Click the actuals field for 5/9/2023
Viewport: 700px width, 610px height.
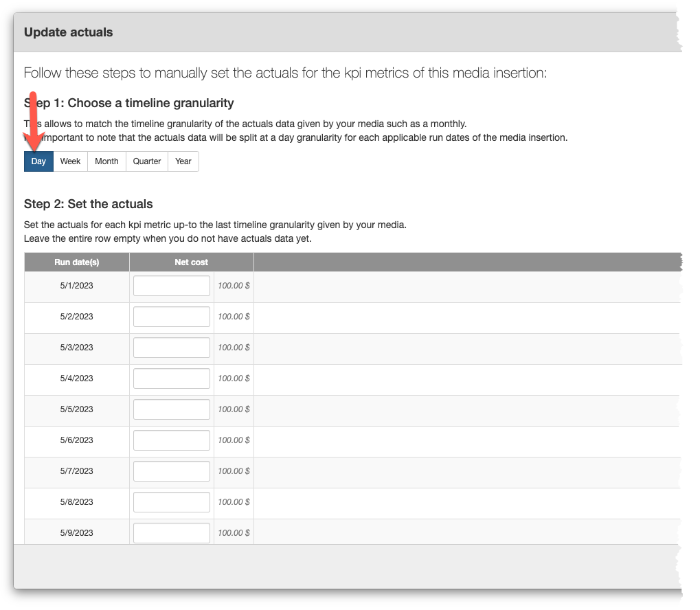(x=171, y=532)
